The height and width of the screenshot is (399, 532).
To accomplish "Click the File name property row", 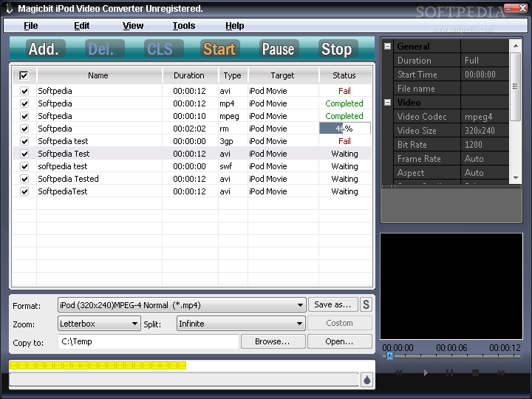I will pyautogui.click(x=451, y=89).
